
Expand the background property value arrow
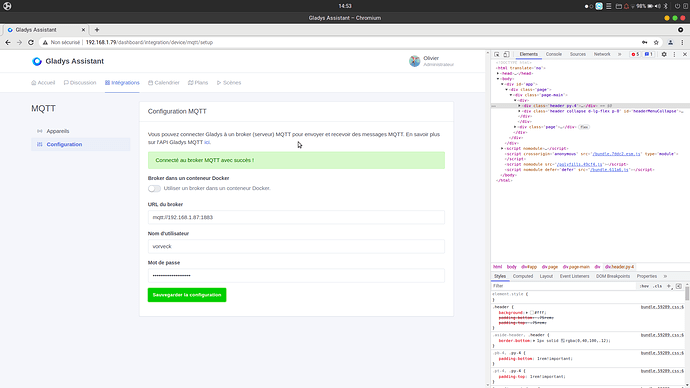(527, 313)
